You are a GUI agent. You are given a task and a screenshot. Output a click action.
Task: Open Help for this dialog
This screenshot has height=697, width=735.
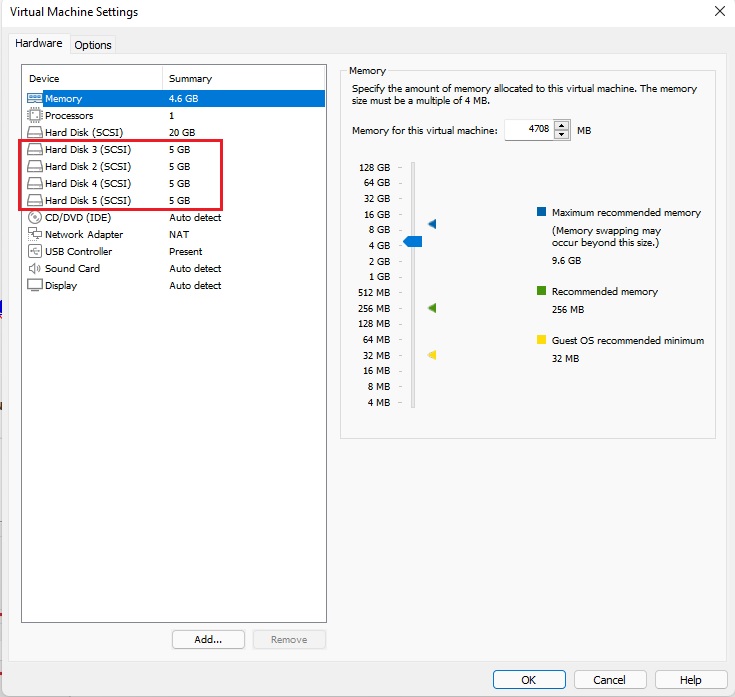(x=690, y=680)
